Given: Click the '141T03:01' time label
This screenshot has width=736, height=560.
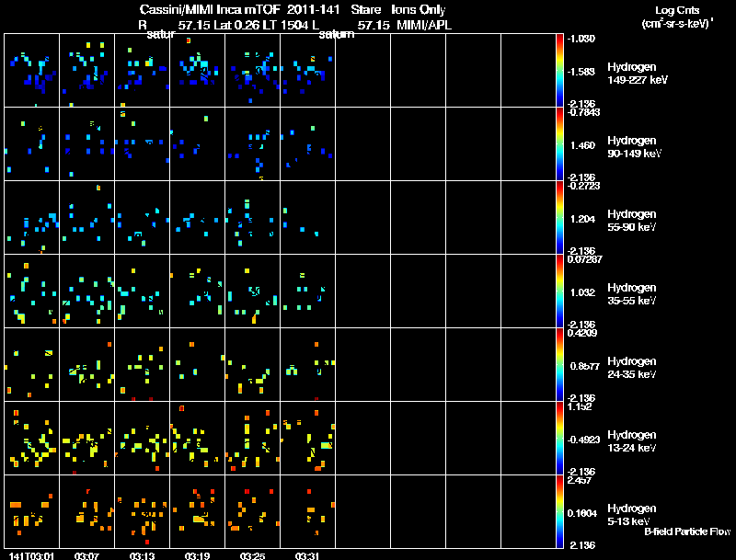Looking at the screenshot, I should 31,555.
